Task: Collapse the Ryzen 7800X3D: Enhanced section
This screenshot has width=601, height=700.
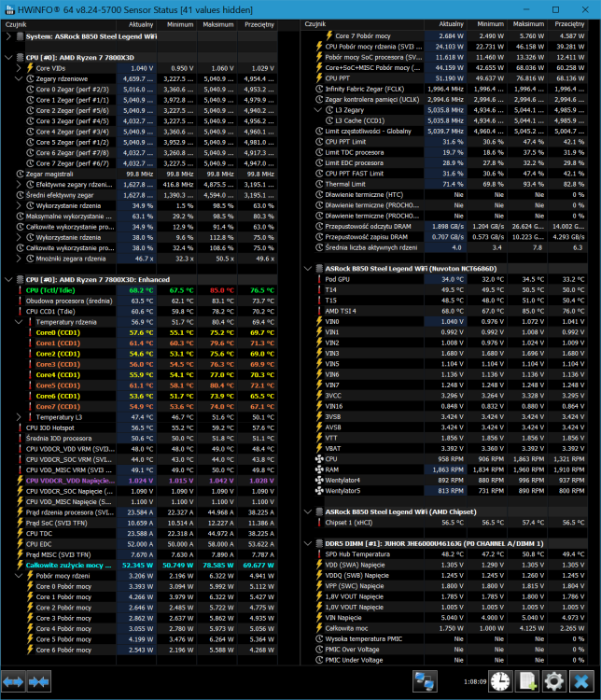Action: point(8,279)
